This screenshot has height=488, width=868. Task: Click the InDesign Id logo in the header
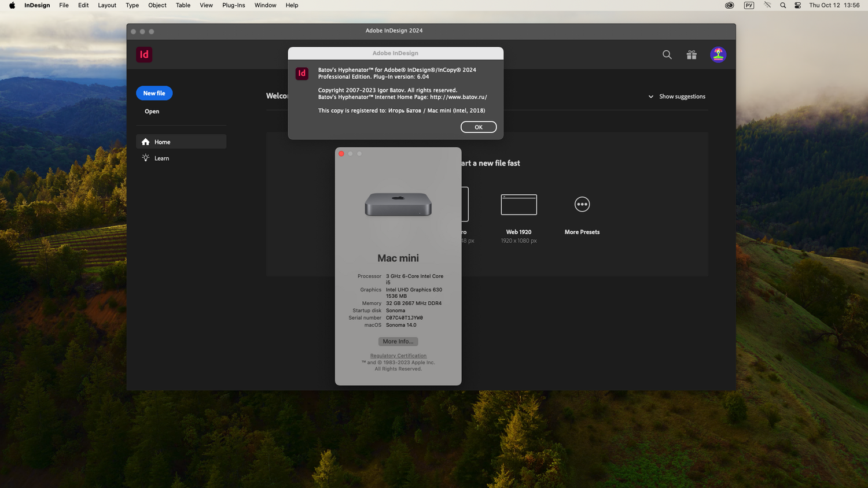(x=144, y=54)
